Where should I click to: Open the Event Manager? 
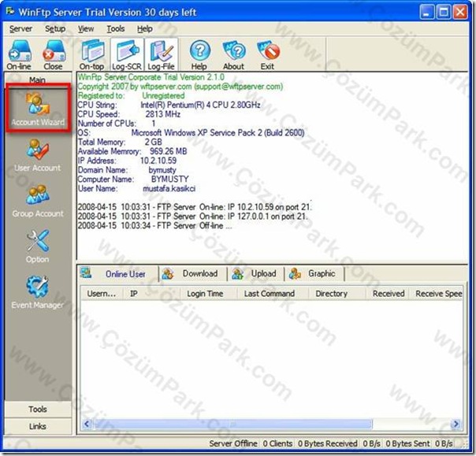38,292
